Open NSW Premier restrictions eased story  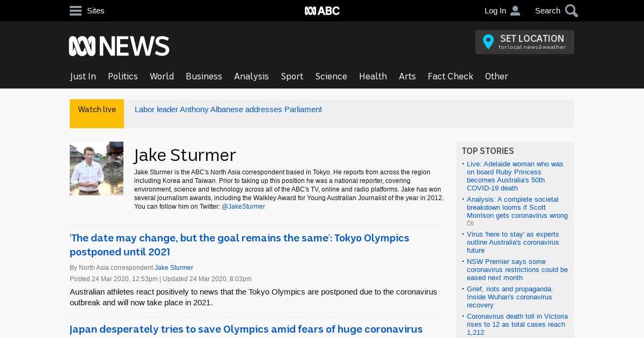tap(517, 270)
